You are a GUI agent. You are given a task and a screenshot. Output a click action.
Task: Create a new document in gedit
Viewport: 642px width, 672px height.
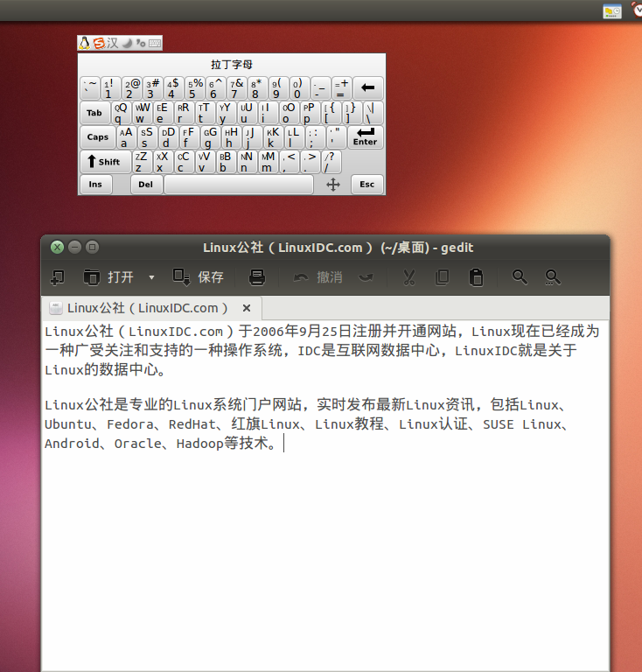tap(58, 277)
